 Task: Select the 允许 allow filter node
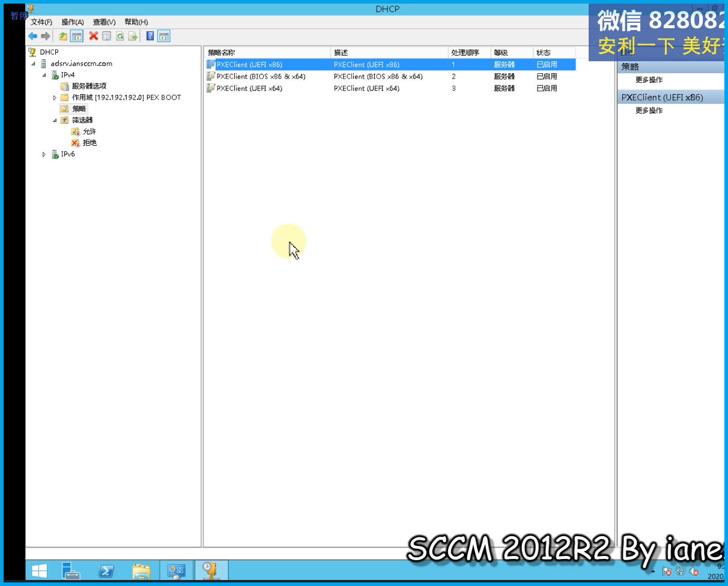tap(89, 131)
